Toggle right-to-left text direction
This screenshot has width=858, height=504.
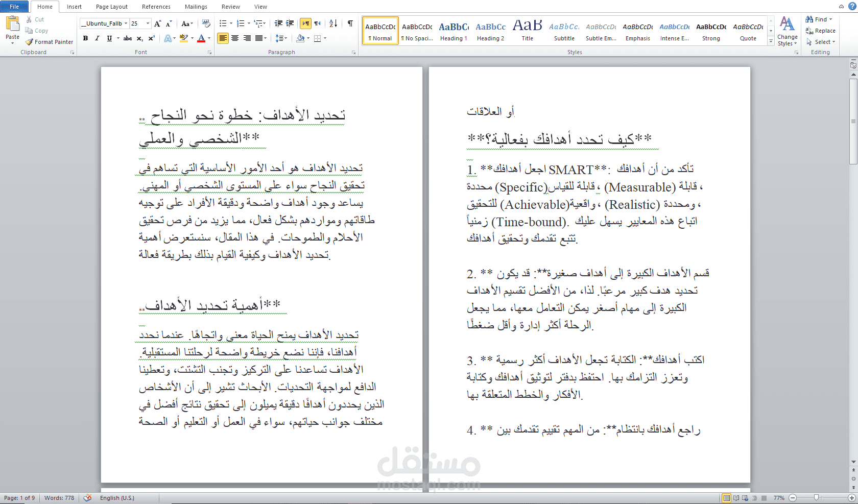317,23
